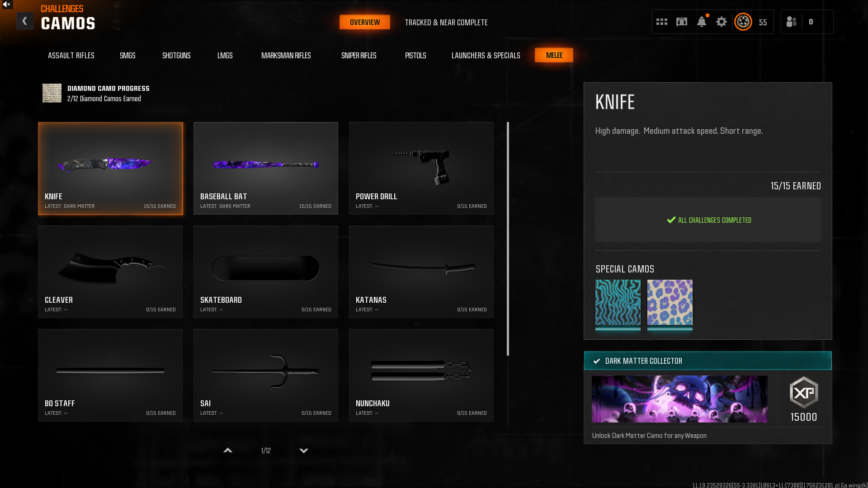Open Tracked & Near Complete view
Screen dimensions: 868x488
[446, 22]
